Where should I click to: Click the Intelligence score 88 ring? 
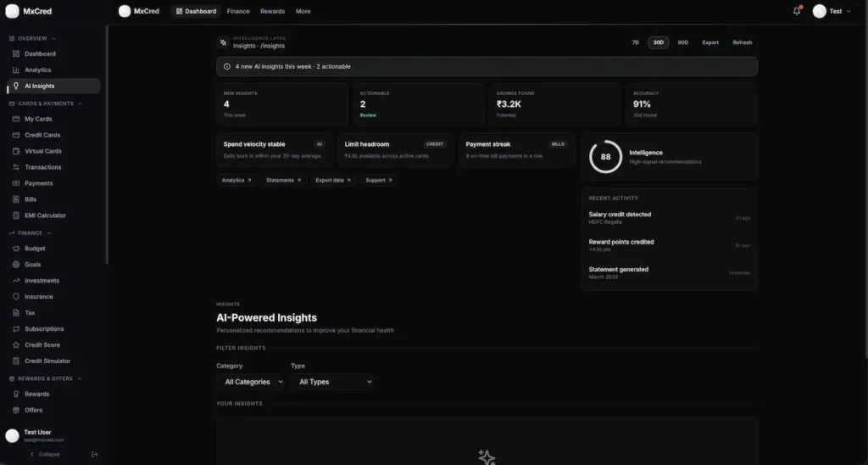pyautogui.click(x=605, y=157)
